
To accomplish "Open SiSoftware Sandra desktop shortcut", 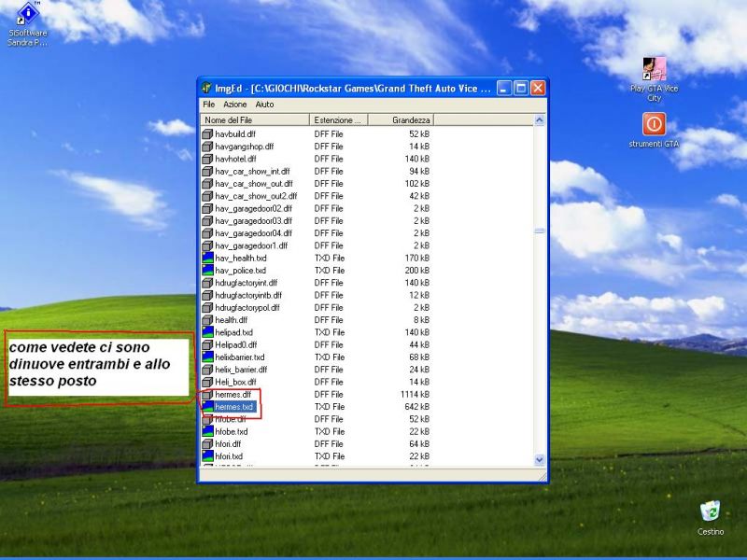I will 28,24.
